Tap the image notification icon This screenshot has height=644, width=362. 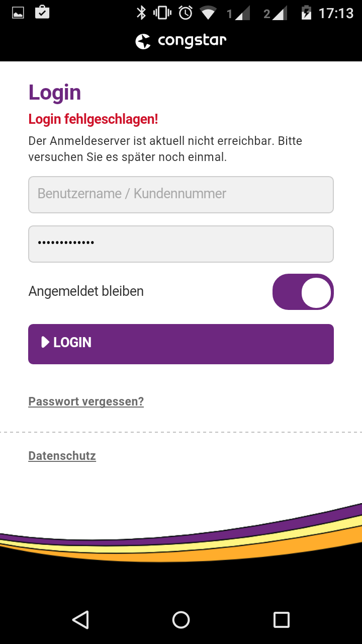coord(18,13)
